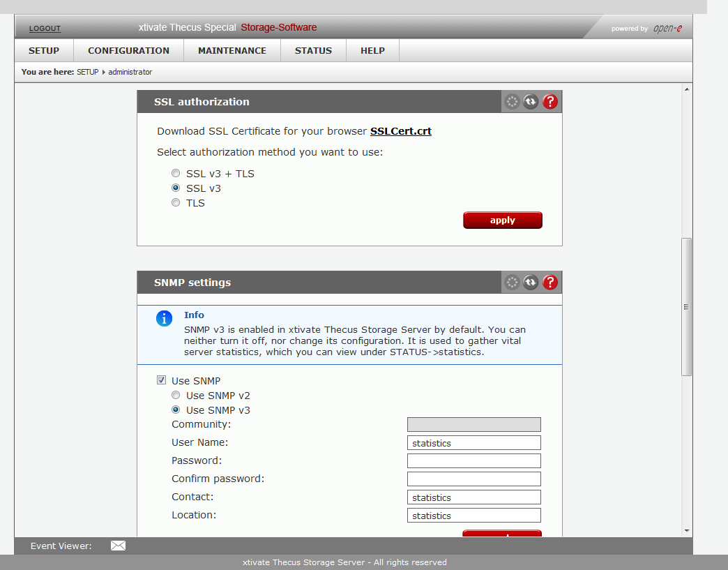Click SETUP in the breadcrumb
728x570 pixels.
(x=88, y=72)
